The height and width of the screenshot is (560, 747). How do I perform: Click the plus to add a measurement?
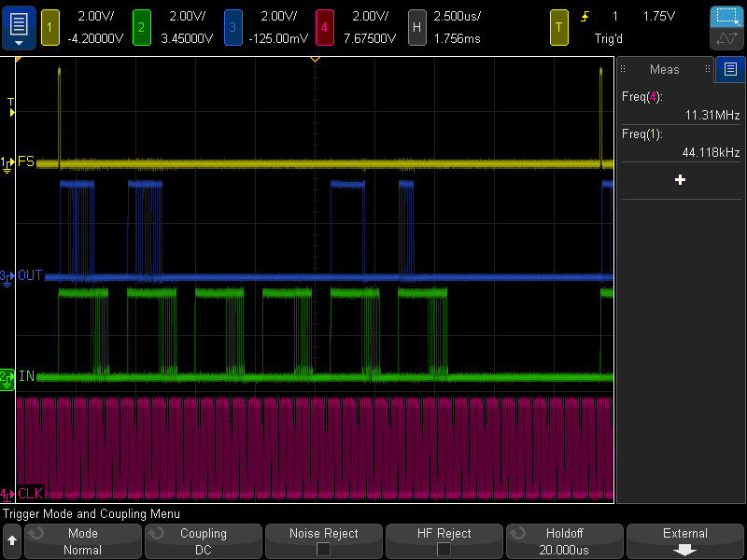680,180
